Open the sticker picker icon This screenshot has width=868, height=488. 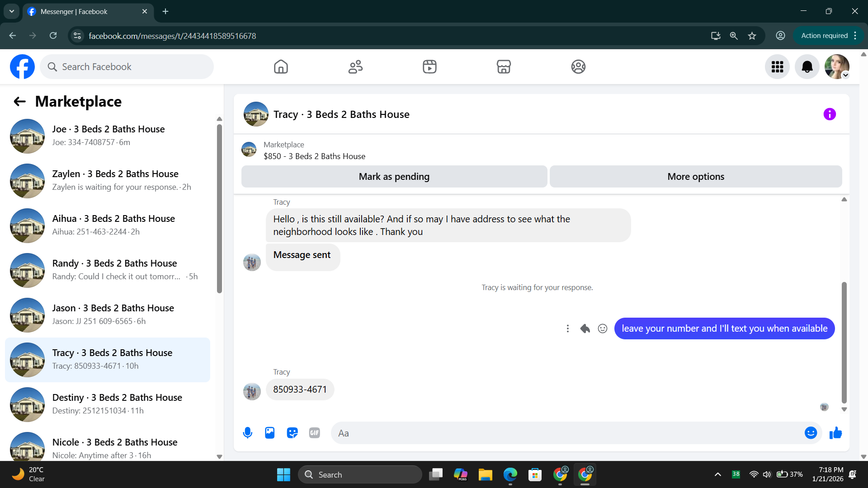click(292, 433)
